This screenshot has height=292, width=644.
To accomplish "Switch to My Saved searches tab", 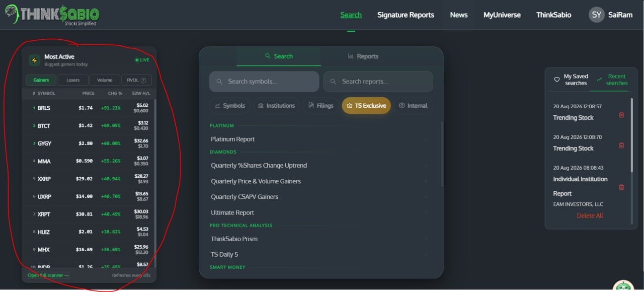I will [571, 80].
